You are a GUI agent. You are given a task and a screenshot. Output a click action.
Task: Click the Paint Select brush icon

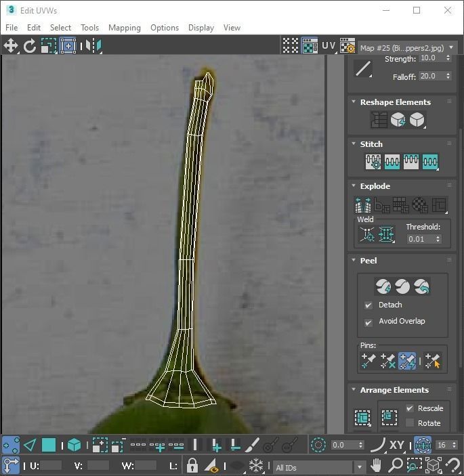point(252,446)
